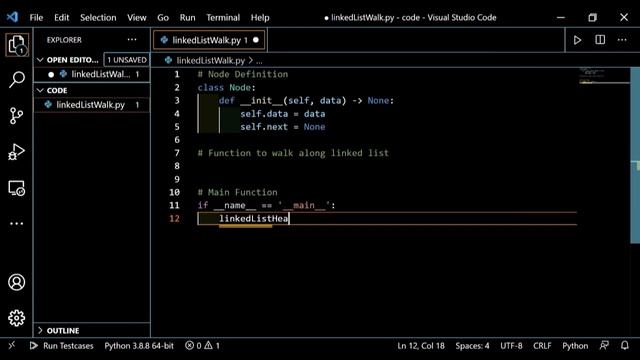
Task: Open the Go menu
Action: tap(163, 18)
